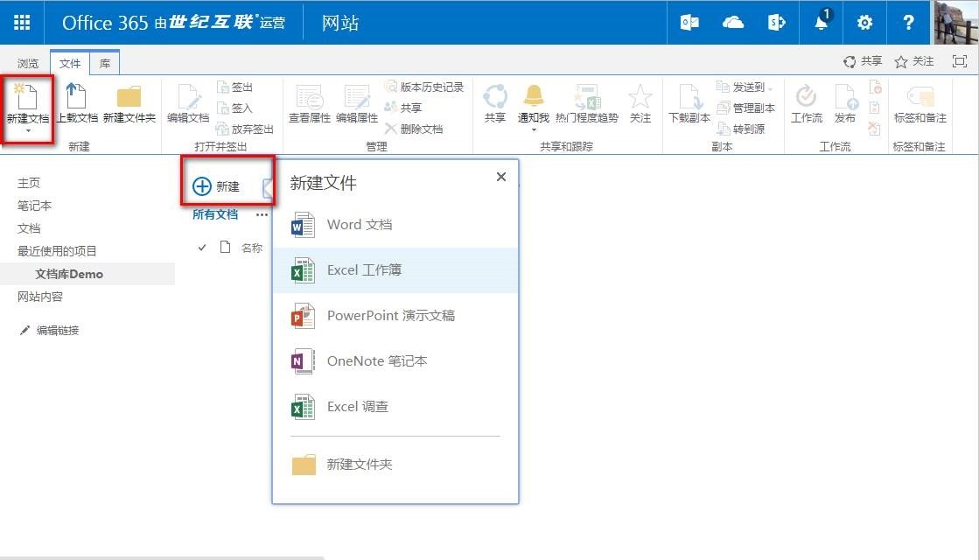979x560 pixels.
Task: Click 签出 check out
Action: [234, 87]
